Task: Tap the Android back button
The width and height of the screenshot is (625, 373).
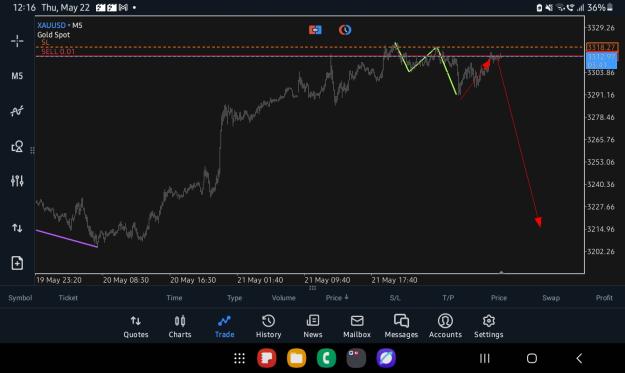Action: (579, 358)
